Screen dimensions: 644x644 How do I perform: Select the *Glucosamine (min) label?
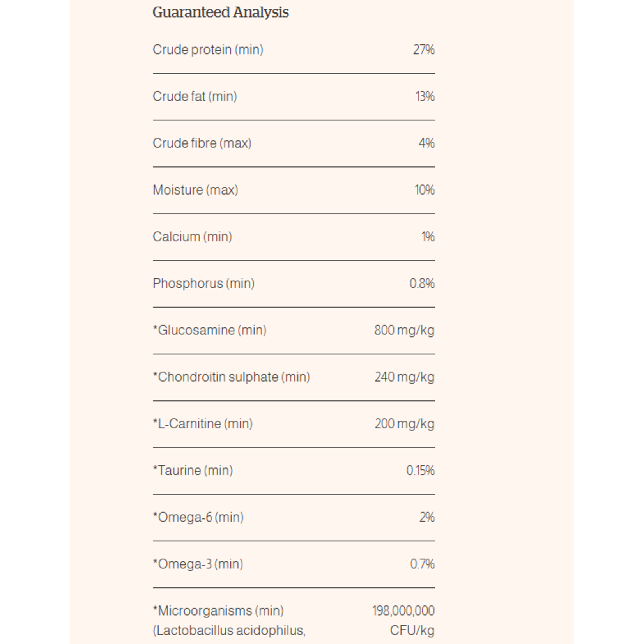tap(210, 331)
